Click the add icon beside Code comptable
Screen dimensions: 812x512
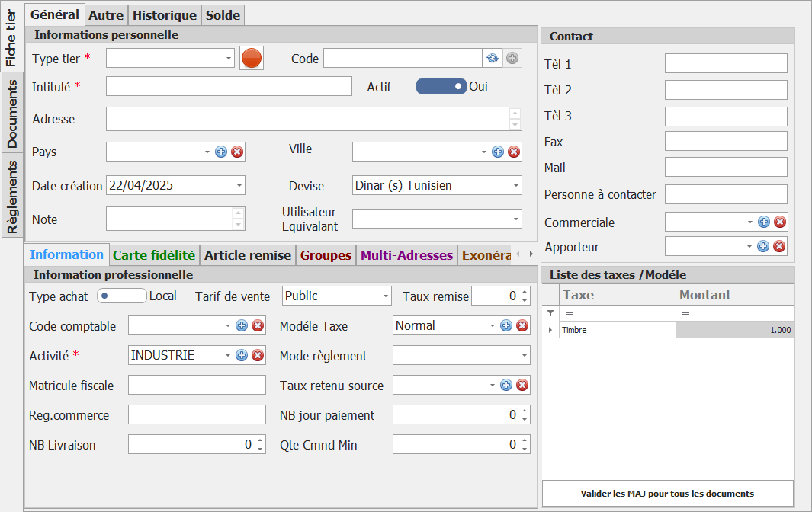[x=242, y=325]
